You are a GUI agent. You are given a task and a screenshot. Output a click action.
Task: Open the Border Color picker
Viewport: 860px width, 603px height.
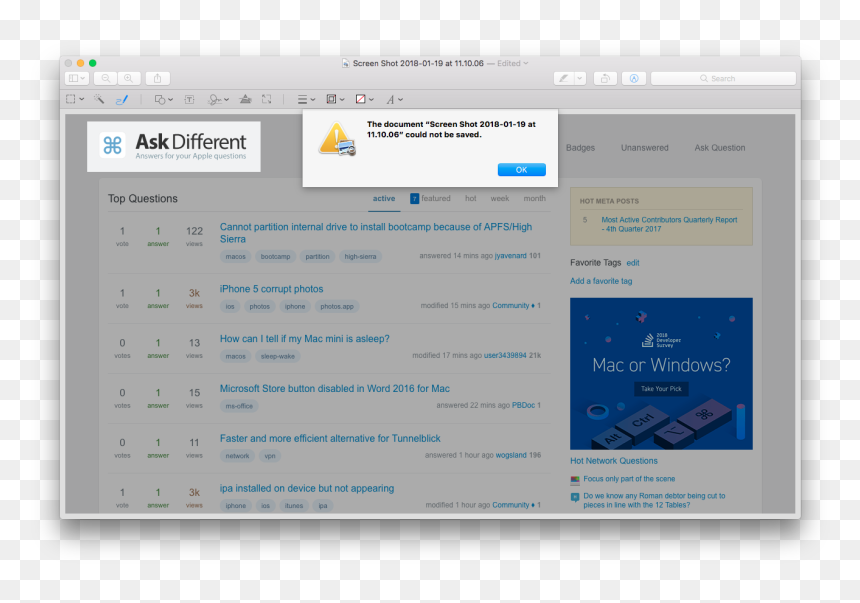pos(335,99)
